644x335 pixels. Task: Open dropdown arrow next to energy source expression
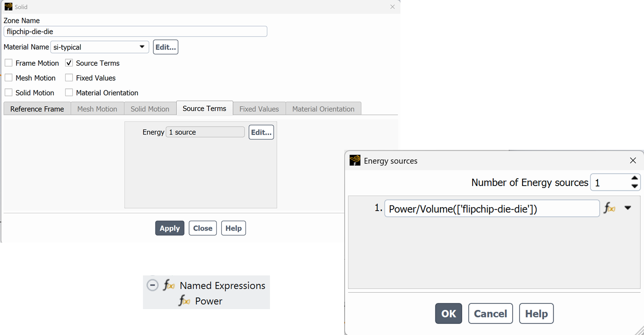coord(628,208)
